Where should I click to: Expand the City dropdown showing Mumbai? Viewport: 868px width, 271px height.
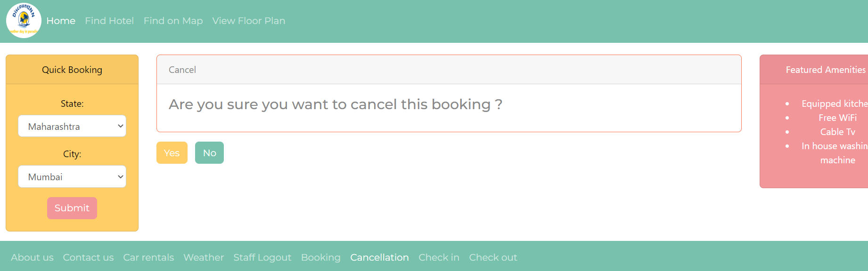pyautogui.click(x=72, y=176)
